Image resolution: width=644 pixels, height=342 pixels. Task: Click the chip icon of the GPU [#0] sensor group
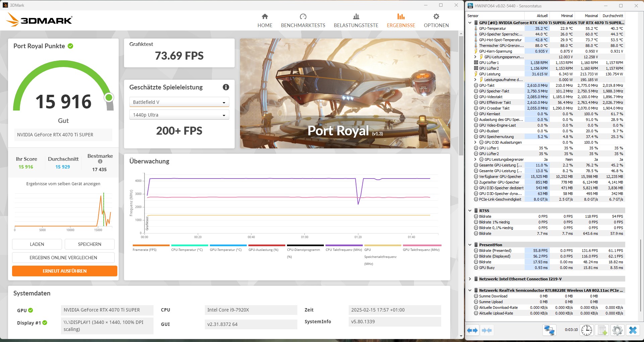coord(476,23)
